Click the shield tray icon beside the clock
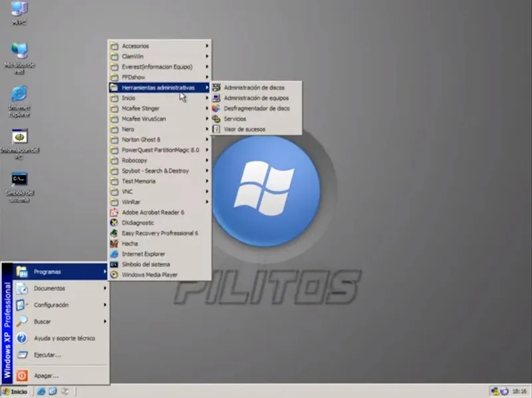The width and height of the screenshot is (532, 398). pyautogui.click(x=505, y=391)
